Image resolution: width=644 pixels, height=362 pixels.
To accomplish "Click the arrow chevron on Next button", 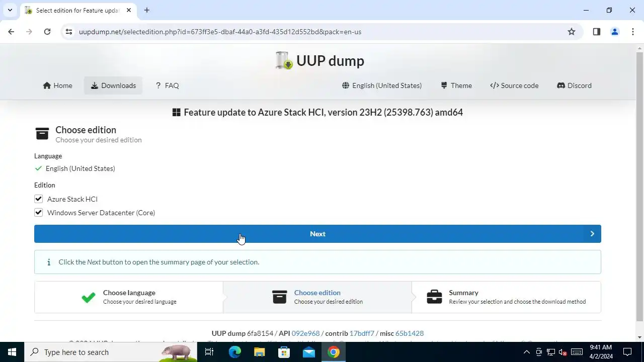I will (592, 234).
